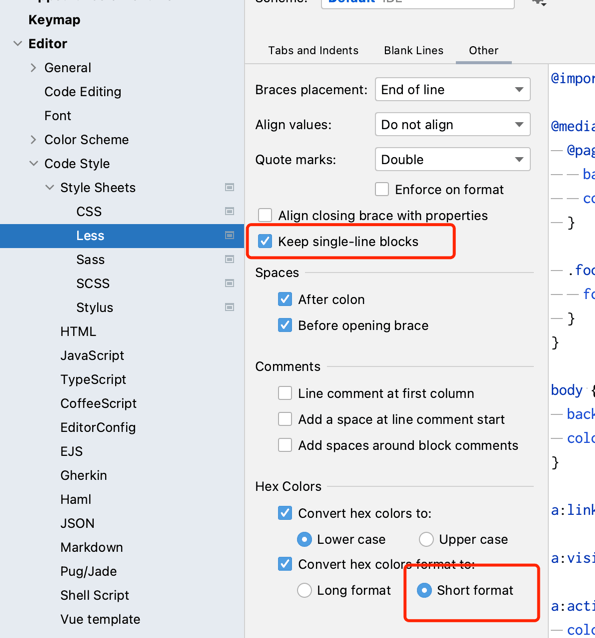The height and width of the screenshot is (638, 595).
Task: Click scheme icon in Less row
Action: click(230, 235)
